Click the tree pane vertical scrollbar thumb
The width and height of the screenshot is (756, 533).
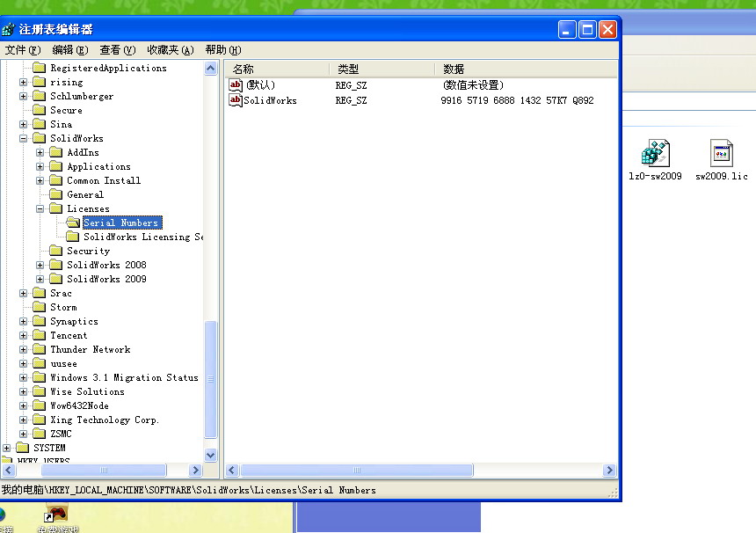(211, 379)
